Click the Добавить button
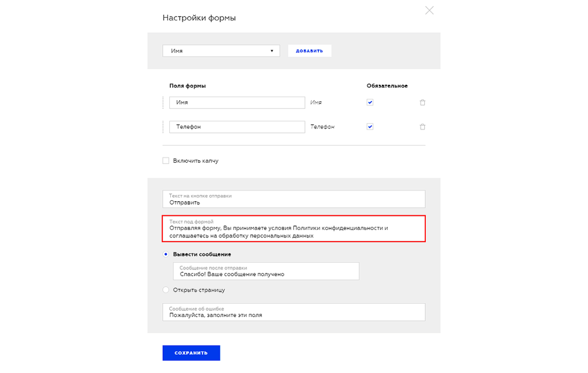This screenshot has width=588, height=373. point(309,51)
